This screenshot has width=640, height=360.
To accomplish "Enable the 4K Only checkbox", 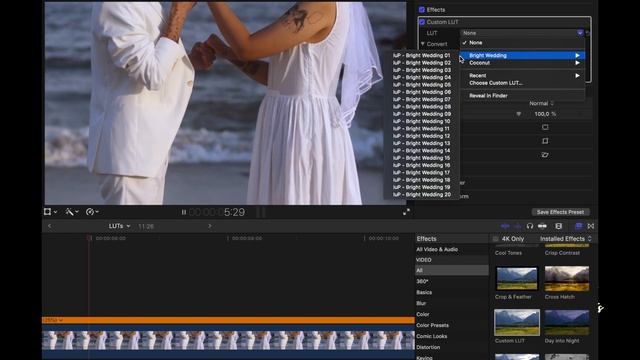I will coord(496,239).
